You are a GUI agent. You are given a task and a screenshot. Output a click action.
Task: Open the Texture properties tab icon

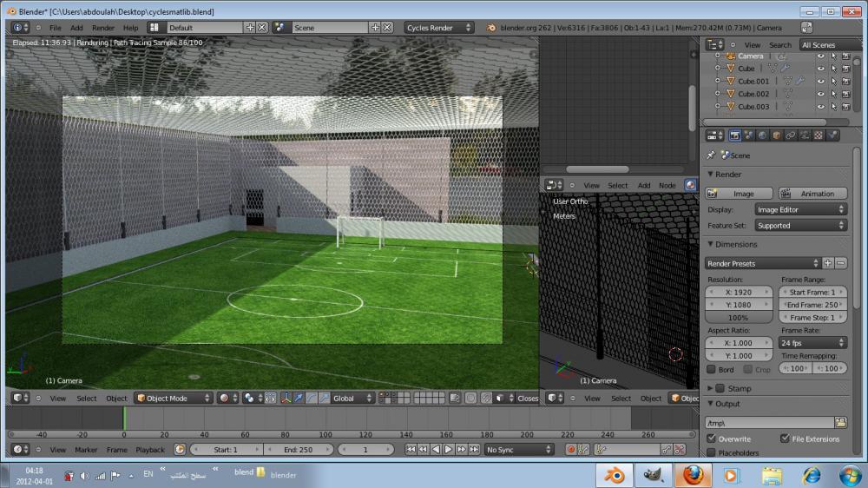coord(819,135)
